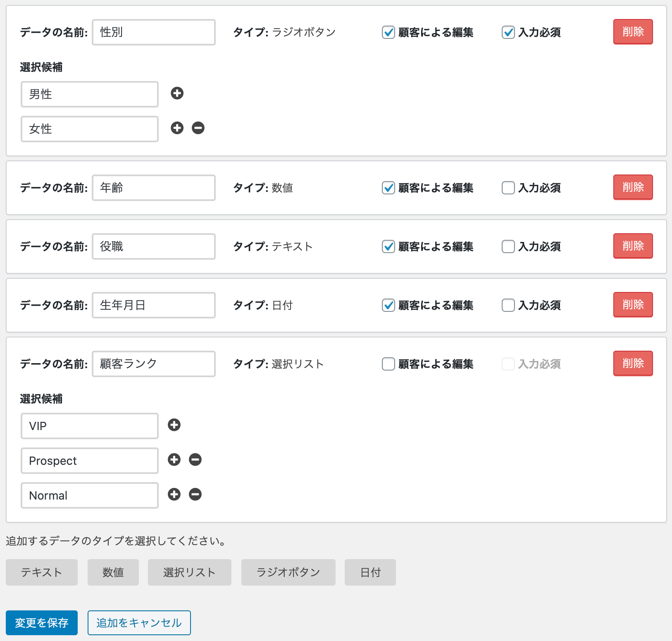Click 追加をキャンセル button

point(139,623)
